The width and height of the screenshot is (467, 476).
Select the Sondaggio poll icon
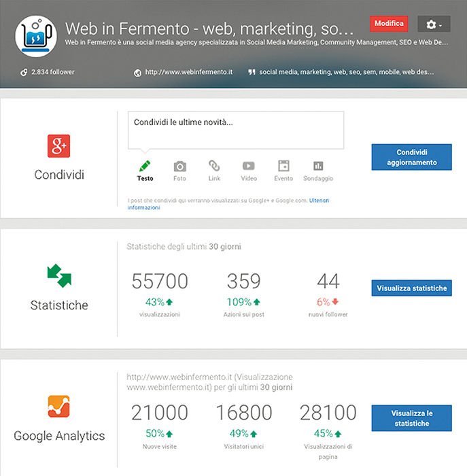click(318, 166)
